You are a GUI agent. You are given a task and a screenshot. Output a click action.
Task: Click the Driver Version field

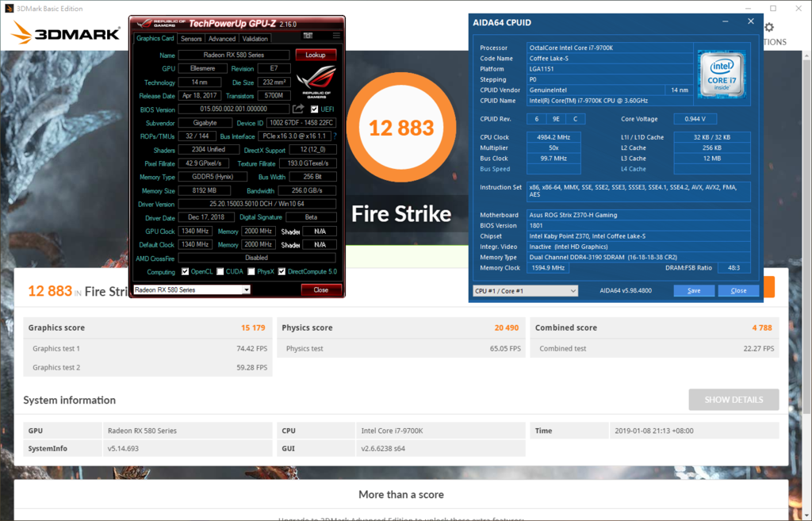(x=257, y=204)
